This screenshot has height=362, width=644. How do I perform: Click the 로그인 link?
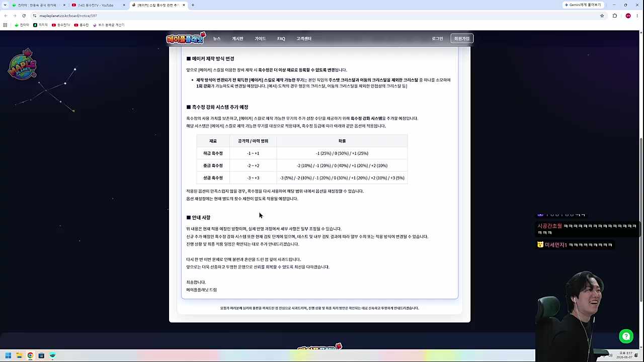tap(437, 39)
